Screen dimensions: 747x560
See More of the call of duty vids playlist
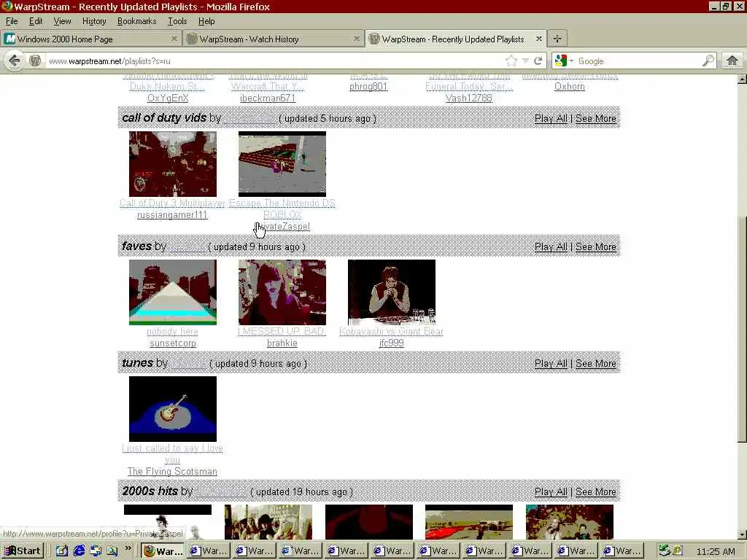click(595, 119)
